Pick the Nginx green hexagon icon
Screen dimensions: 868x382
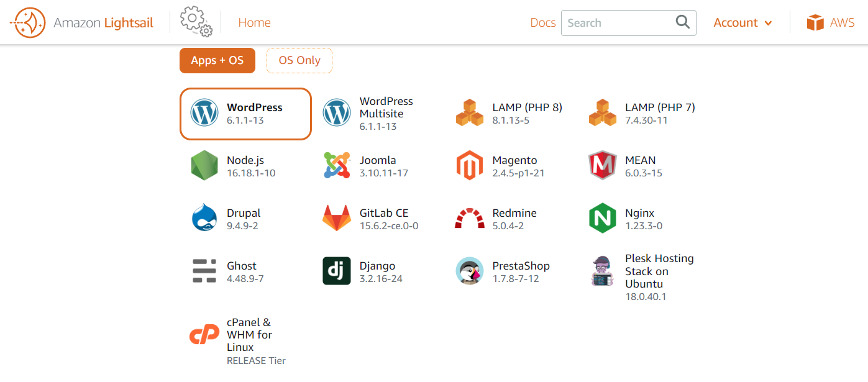[602, 218]
